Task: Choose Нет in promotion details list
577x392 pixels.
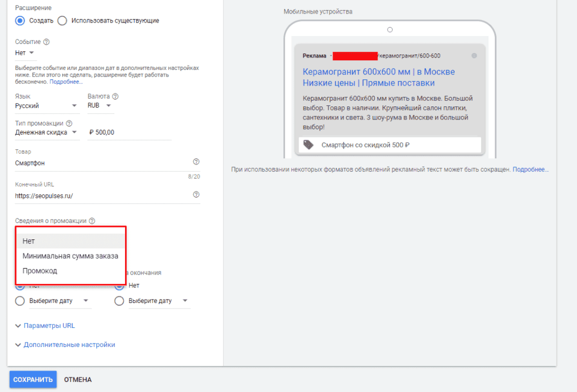Action: 70,241
